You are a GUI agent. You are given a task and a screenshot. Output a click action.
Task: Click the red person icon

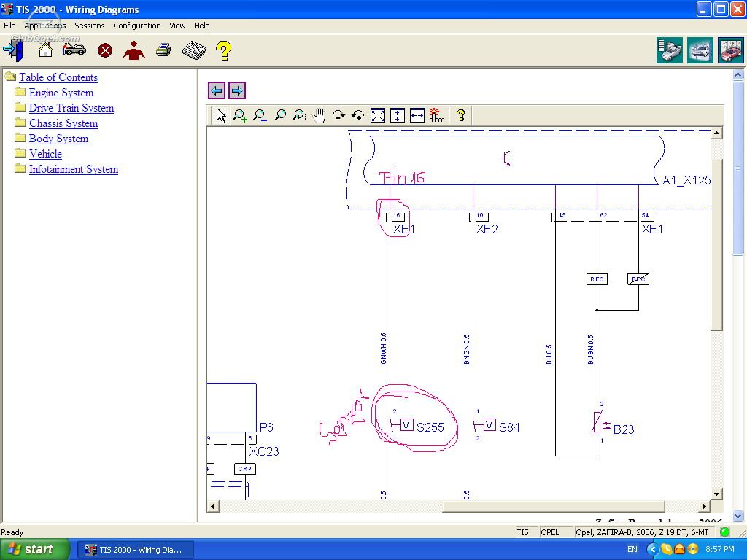[134, 50]
